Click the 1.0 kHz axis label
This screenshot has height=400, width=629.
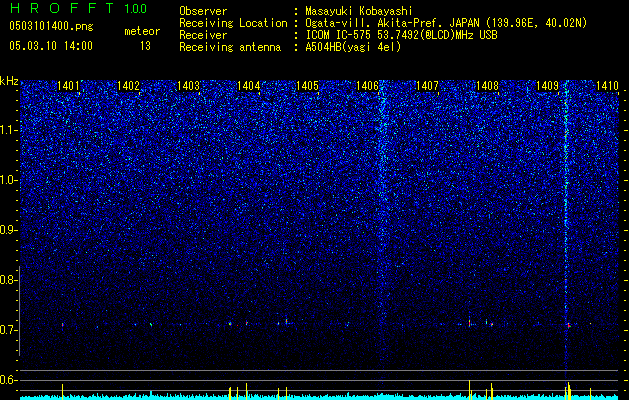(x=9, y=180)
